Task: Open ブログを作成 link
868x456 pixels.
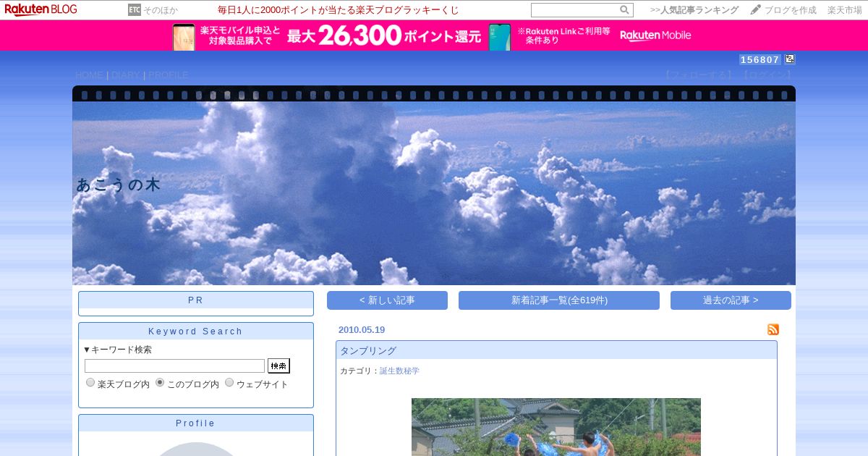Action: [791, 10]
